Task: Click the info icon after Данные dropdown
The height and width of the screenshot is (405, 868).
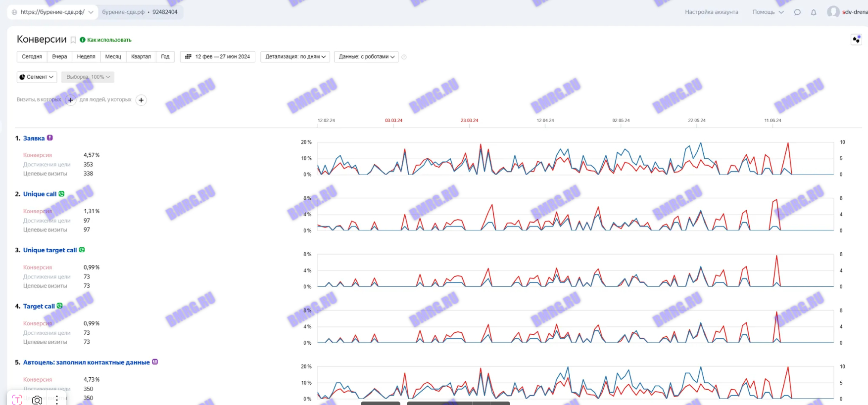Action: (404, 57)
